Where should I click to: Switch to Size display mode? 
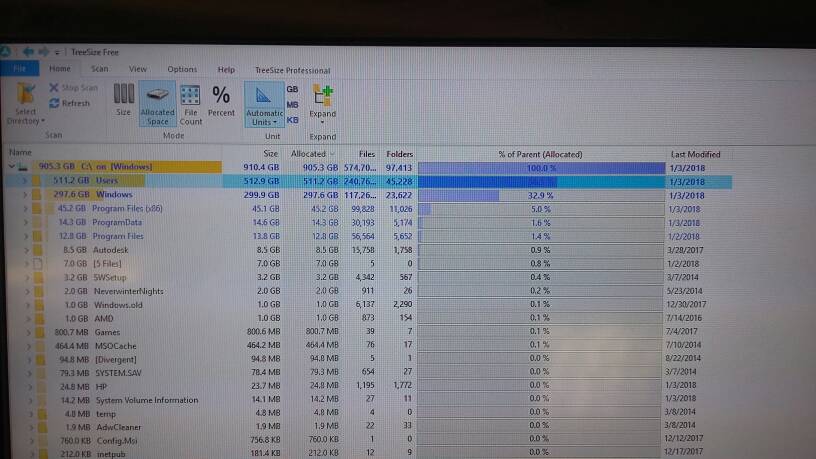[123, 100]
